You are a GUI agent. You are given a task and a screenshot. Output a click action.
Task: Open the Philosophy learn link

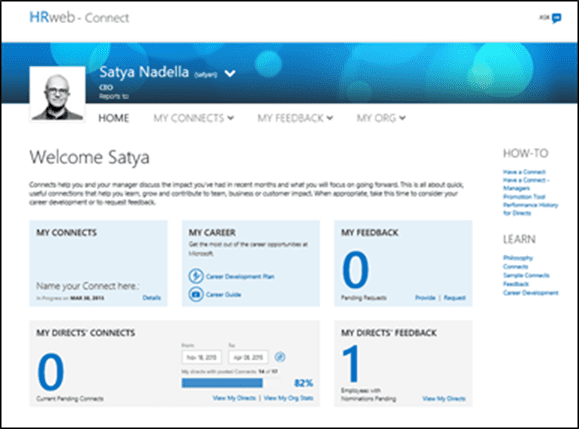tap(518, 258)
